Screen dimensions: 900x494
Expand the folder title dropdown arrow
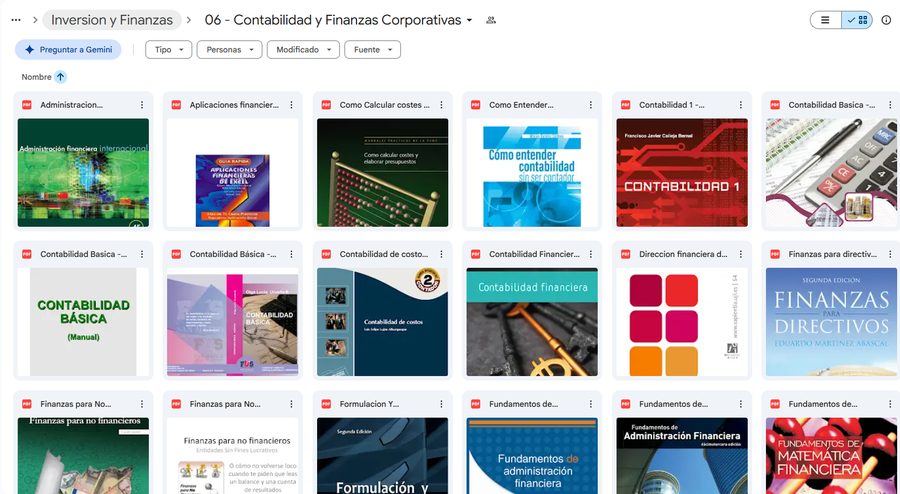[x=470, y=20]
